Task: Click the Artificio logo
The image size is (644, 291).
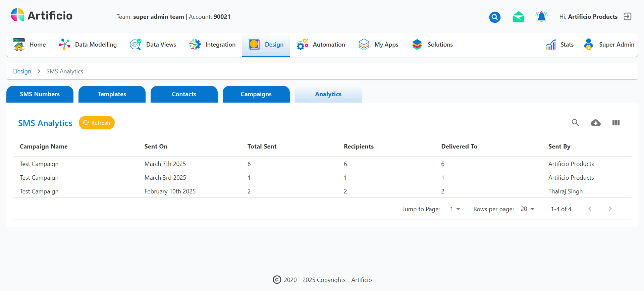Action: coord(42,15)
